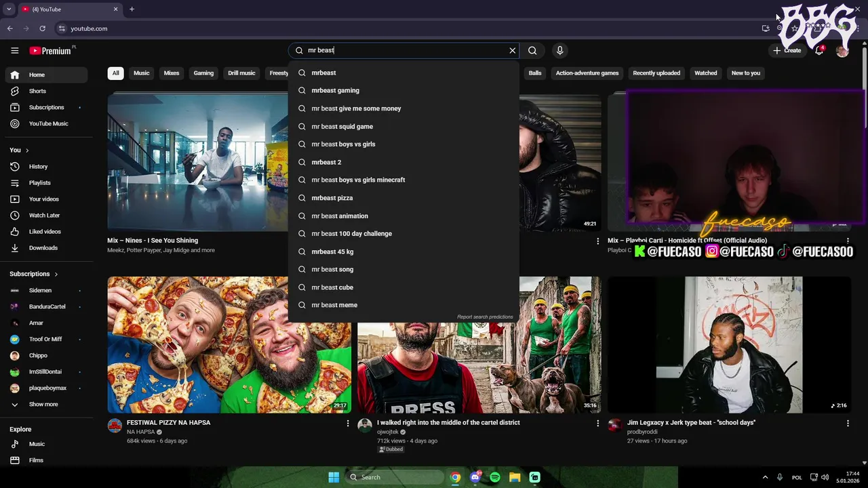Open Shorts in the sidebar
The height and width of the screenshot is (488, 868).
tap(47, 91)
